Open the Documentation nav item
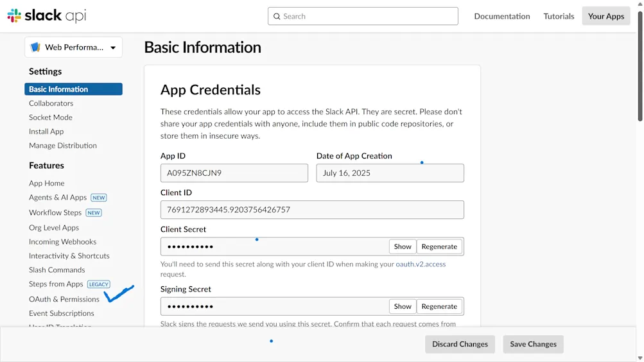This screenshot has width=644, height=362. click(x=502, y=16)
